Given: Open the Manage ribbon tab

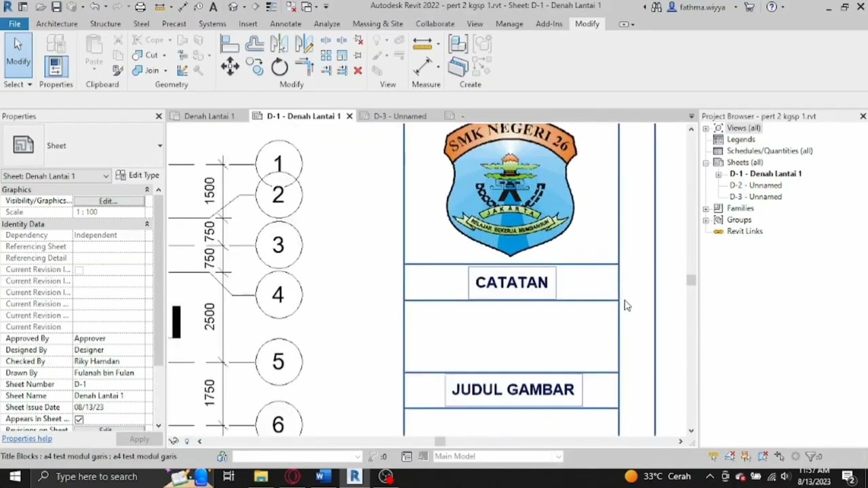Looking at the screenshot, I should (509, 24).
